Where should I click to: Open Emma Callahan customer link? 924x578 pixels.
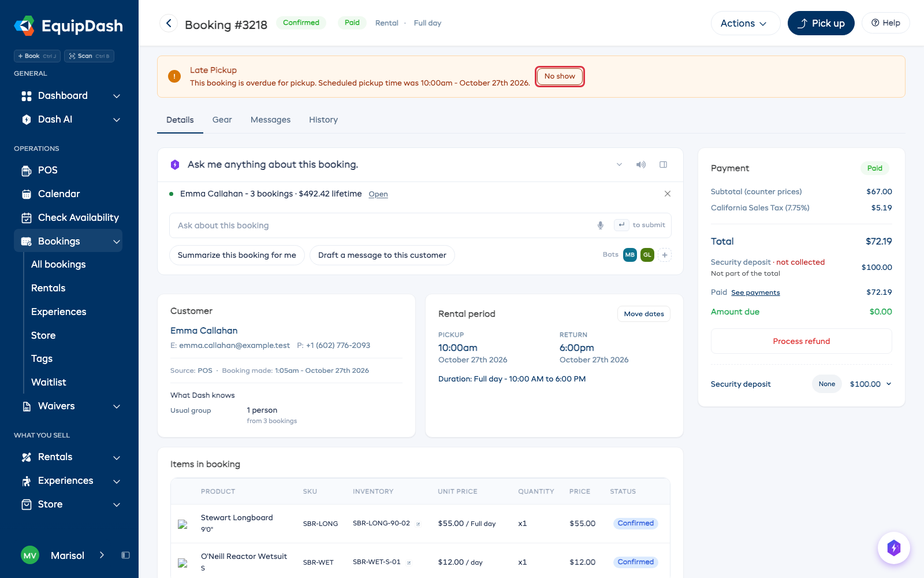(204, 331)
